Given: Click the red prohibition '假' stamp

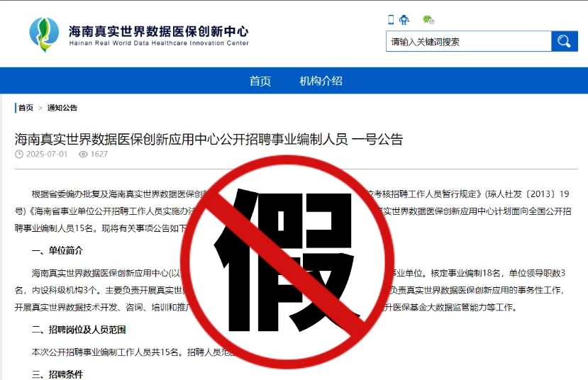Looking at the screenshot, I should 287,262.
